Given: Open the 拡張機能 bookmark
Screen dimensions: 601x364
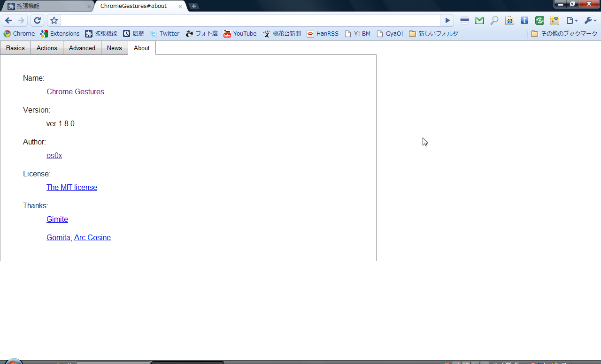Looking at the screenshot, I should tap(101, 34).
